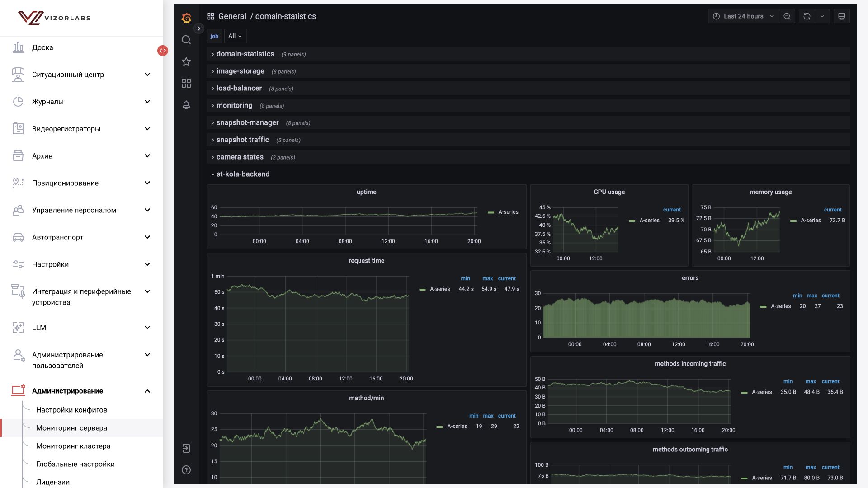Open the CPU usage panel title menu
Screen dimensions: 868x488
click(x=609, y=192)
